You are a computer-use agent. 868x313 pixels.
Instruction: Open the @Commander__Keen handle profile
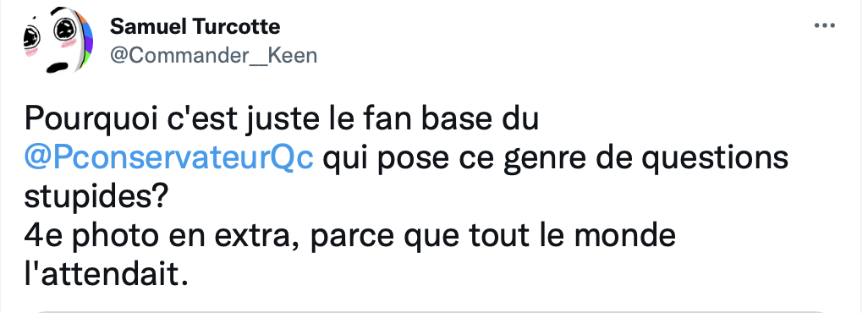click(x=214, y=55)
